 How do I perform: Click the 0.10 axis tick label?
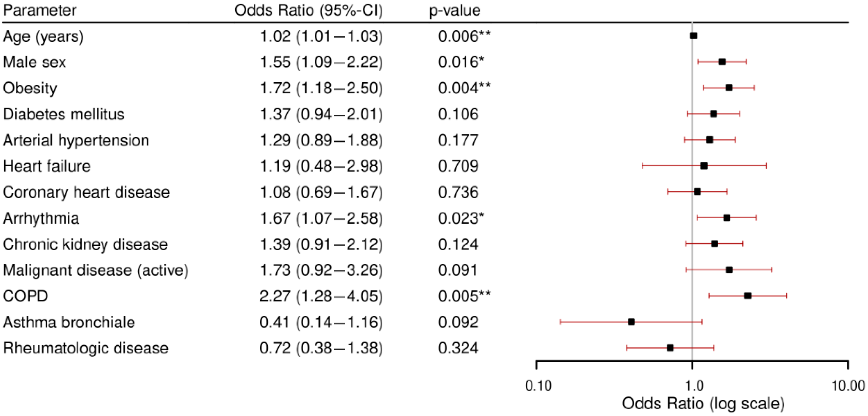538,386
